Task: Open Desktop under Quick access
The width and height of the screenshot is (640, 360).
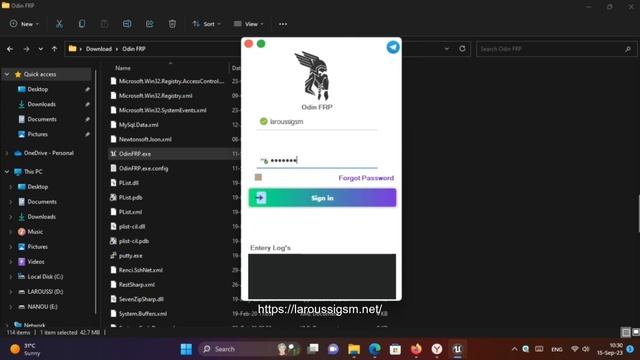Action: 38,89
